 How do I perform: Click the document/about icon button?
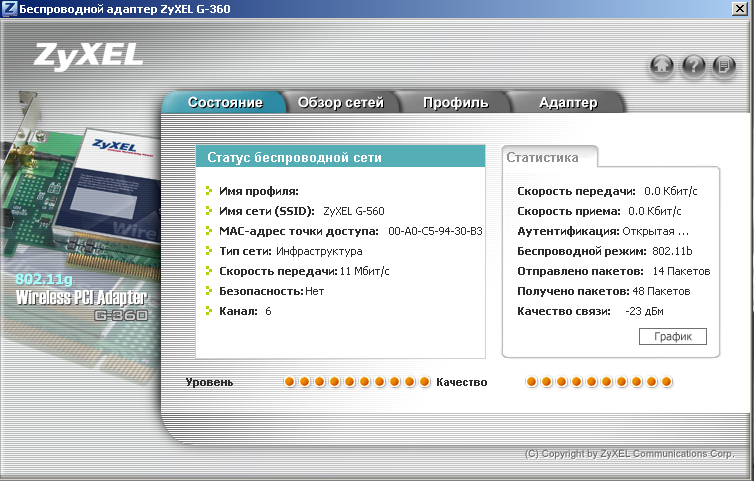[724, 65]
